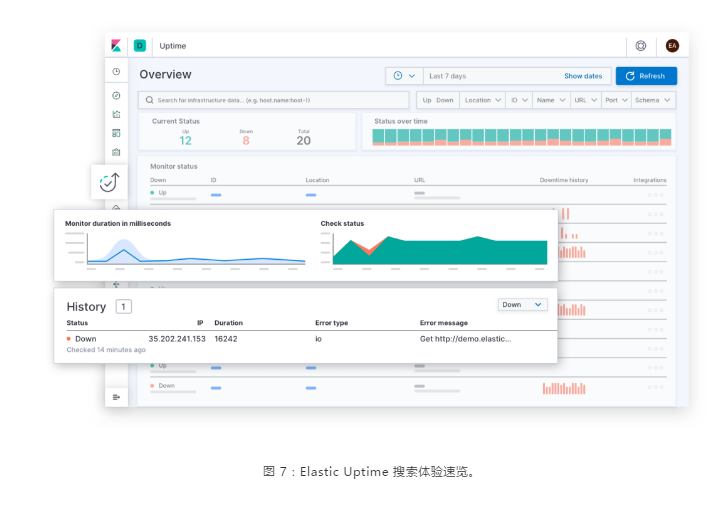Click the Uptime breadcrumb
Screen dimensions: 717x509
pyautogui.click(x=172, y=46)
